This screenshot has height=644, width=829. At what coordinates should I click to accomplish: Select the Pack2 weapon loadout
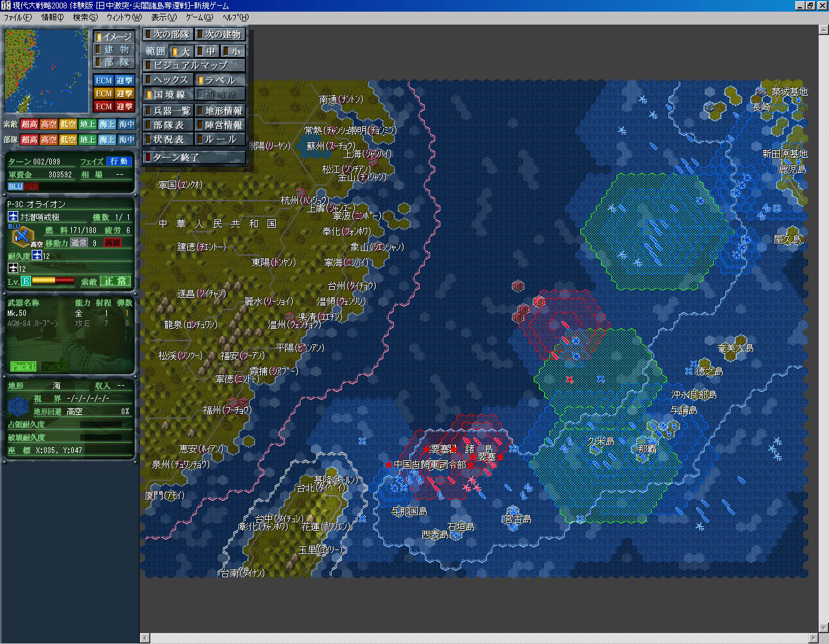coord(54,366)
